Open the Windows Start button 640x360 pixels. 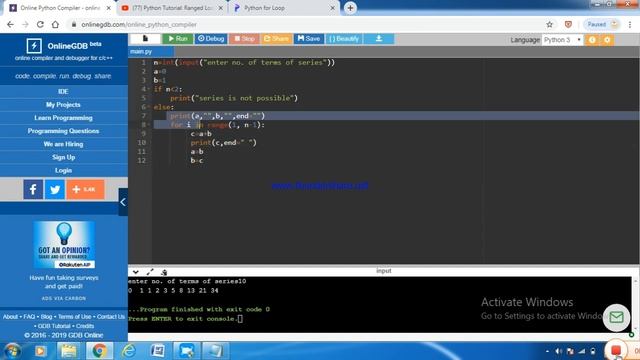click(x=12, y=351)
